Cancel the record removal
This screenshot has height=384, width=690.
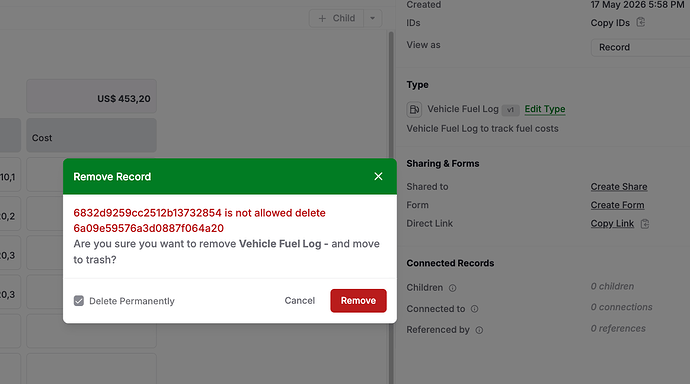point(300,300)
